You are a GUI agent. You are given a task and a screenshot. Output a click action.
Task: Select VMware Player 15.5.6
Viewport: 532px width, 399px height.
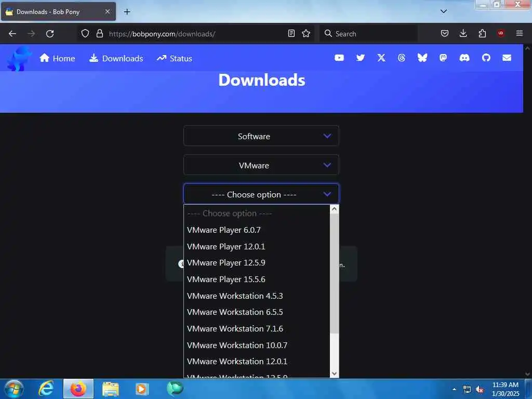point(257,280)
